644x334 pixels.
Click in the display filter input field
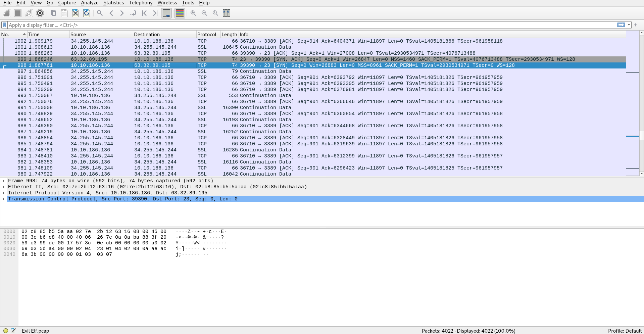coord(302,25)
